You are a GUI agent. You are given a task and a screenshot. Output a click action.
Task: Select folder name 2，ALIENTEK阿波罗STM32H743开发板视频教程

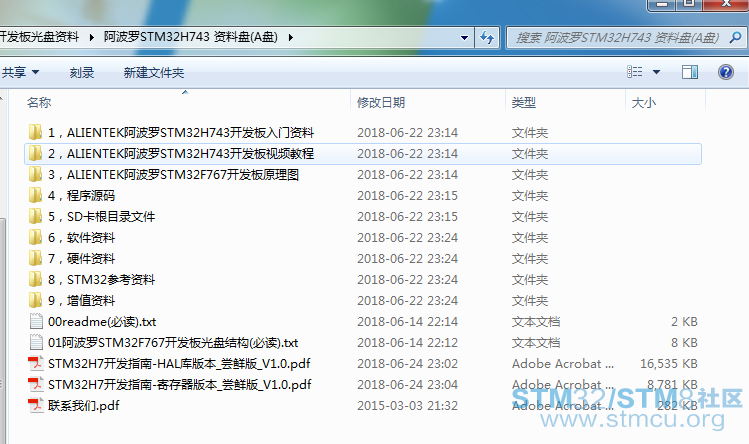click(x=181, y=153)
